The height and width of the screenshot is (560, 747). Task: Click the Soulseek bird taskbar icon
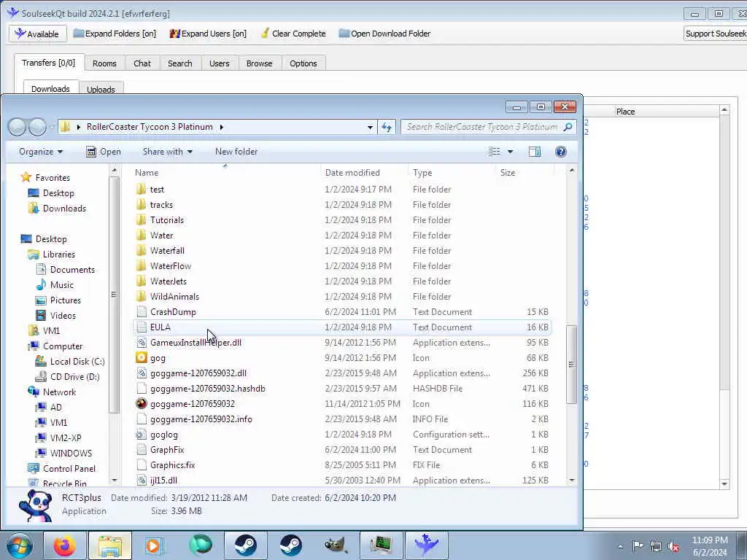(x=426, y=545)
